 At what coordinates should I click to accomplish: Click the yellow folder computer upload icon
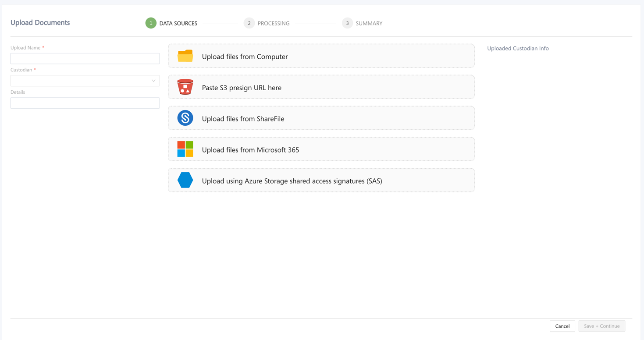point(185,56)
